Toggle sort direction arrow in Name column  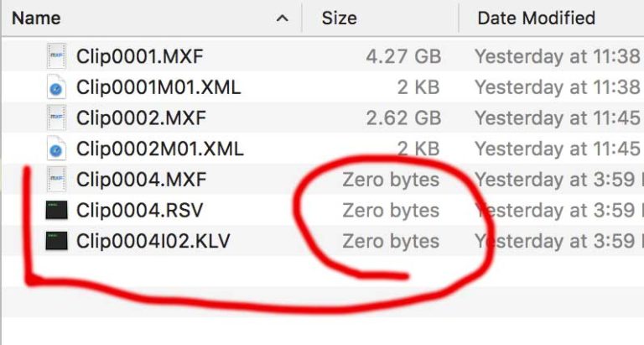(x=283, y=18)
